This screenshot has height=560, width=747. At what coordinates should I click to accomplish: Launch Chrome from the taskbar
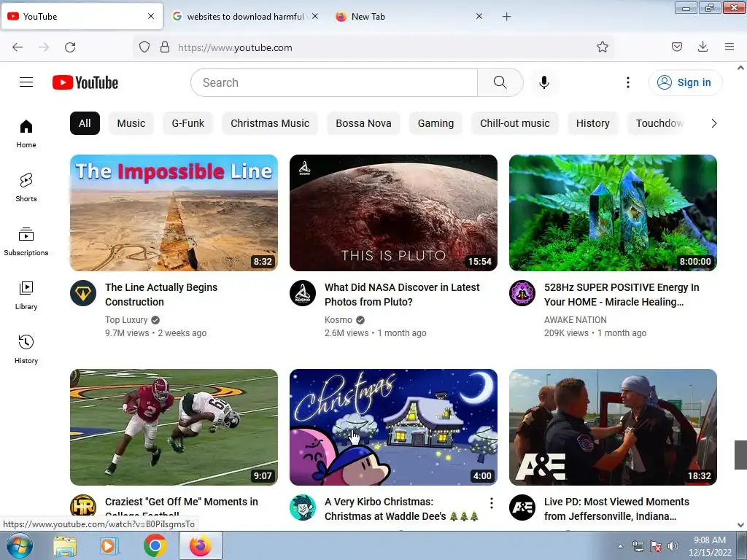tap(155, 546)
